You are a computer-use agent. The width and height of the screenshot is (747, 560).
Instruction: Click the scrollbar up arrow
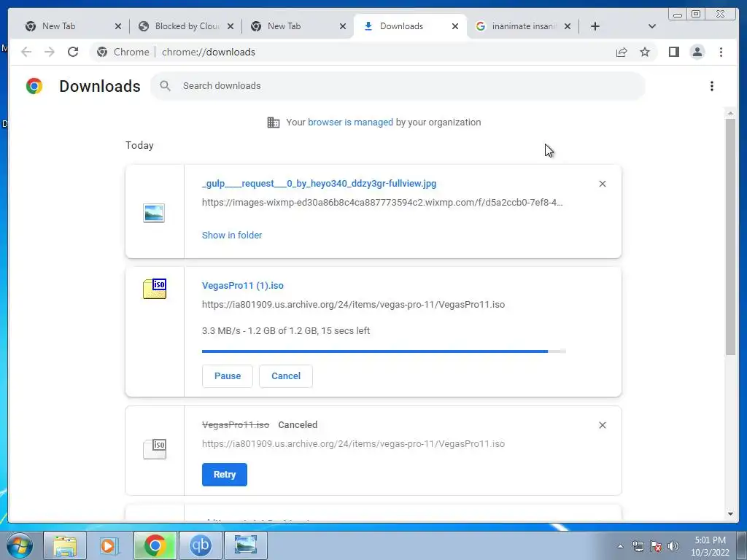(730, 113)
